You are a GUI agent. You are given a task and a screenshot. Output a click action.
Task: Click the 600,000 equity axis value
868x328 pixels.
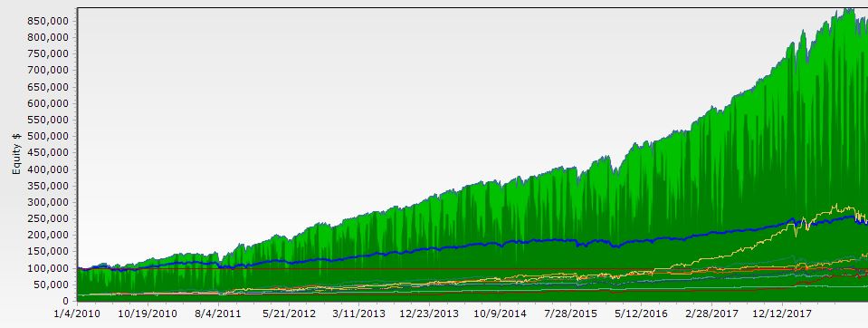tap(47, 103)
